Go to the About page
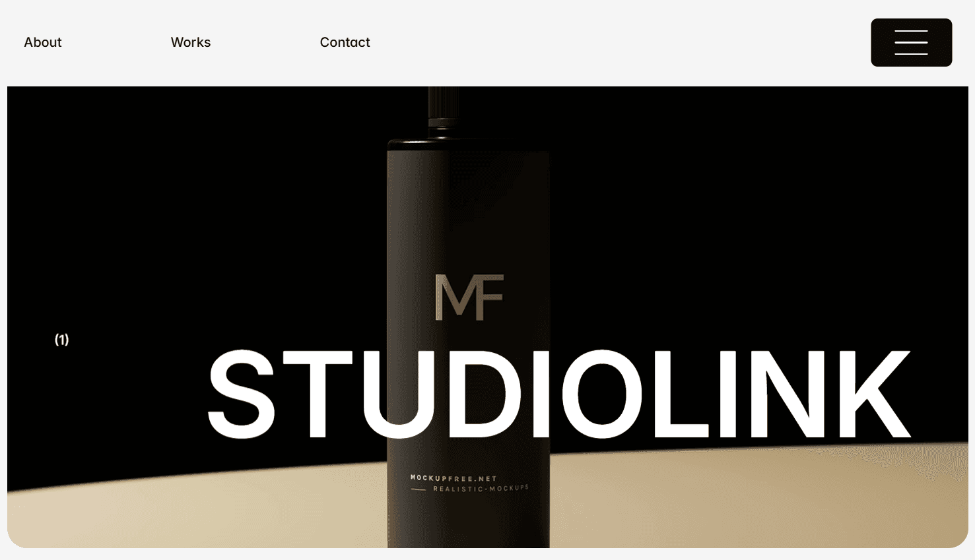Screen dimensions: 975x560 point(43,42)
